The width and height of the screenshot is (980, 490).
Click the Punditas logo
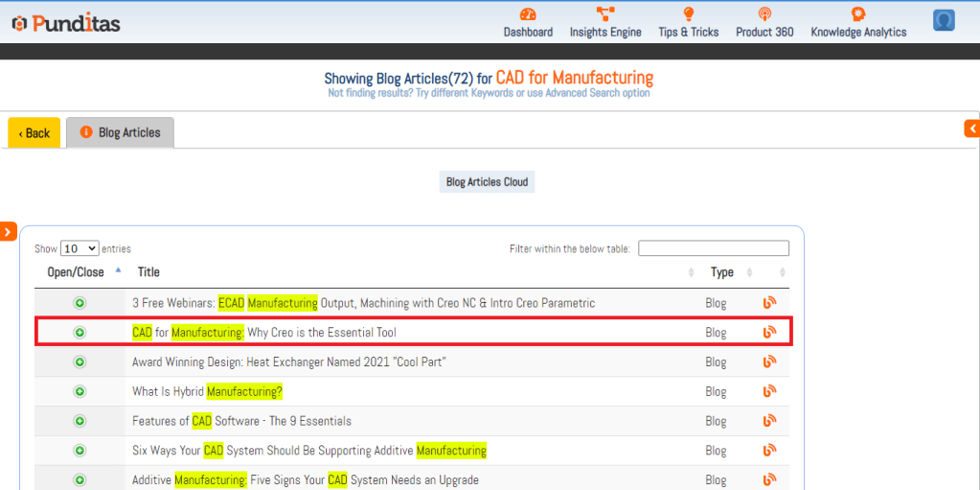(x=66, y=23)
